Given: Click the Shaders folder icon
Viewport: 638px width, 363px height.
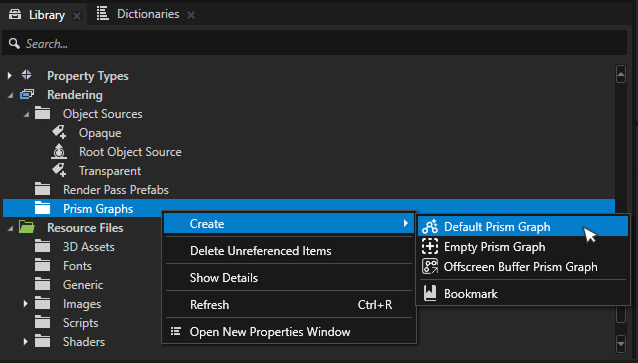Looking at the screenshot, I should 42,341.
